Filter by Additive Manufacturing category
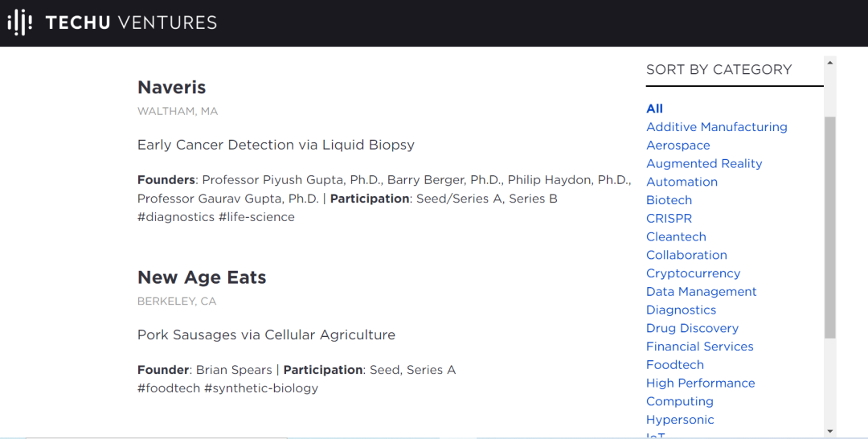The image size is (868, 439). point(717,127)
